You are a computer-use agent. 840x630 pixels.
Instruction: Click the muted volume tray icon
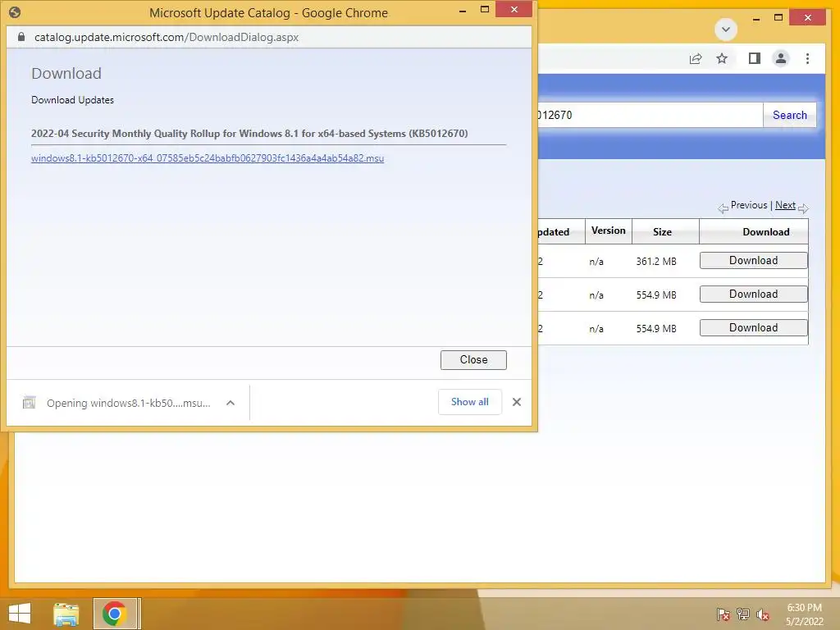(x=763, y=614)
